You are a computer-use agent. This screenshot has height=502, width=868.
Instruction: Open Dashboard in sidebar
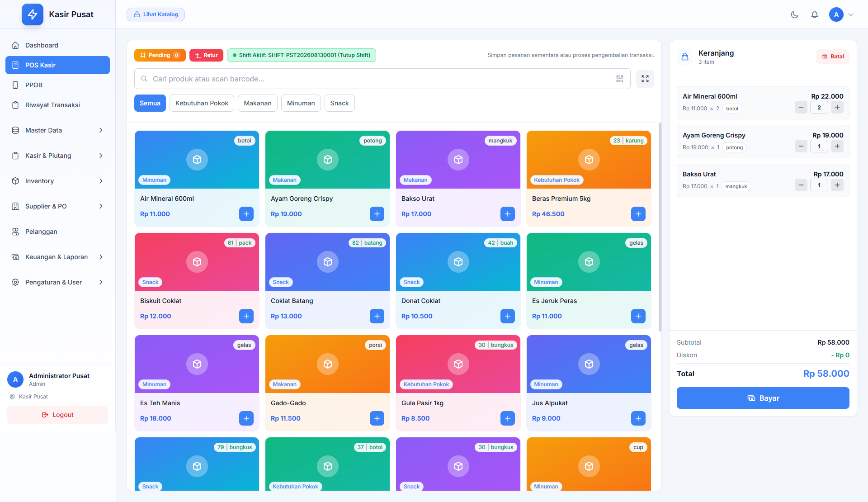click(57, 45)
